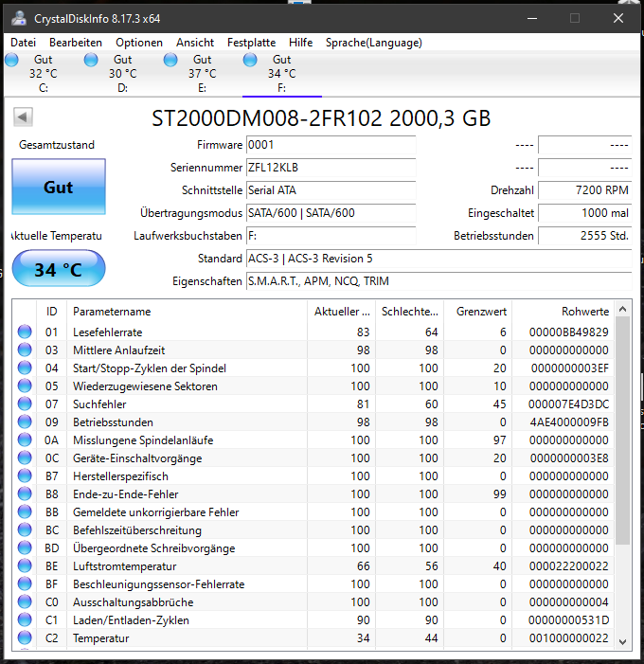This screenshot has width=644, height=664.
Task: Click the Grenzwert column header
Action: (x=477, y=312)
